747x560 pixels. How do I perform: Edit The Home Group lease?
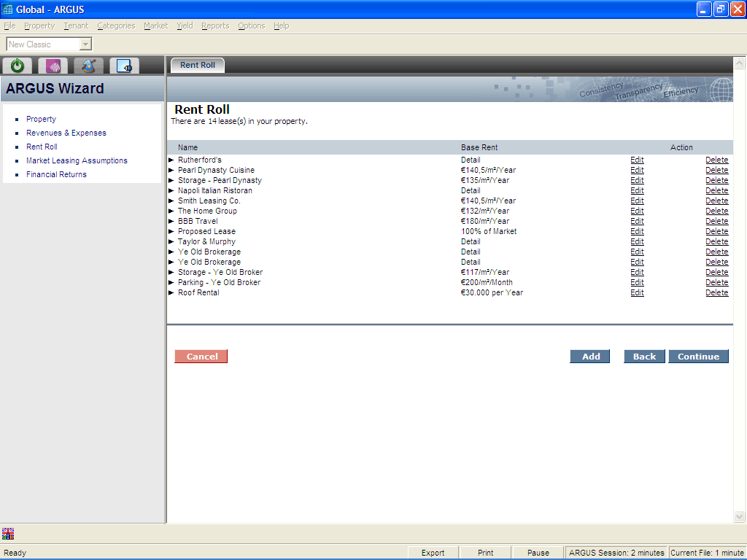click(x=637, y=211)
